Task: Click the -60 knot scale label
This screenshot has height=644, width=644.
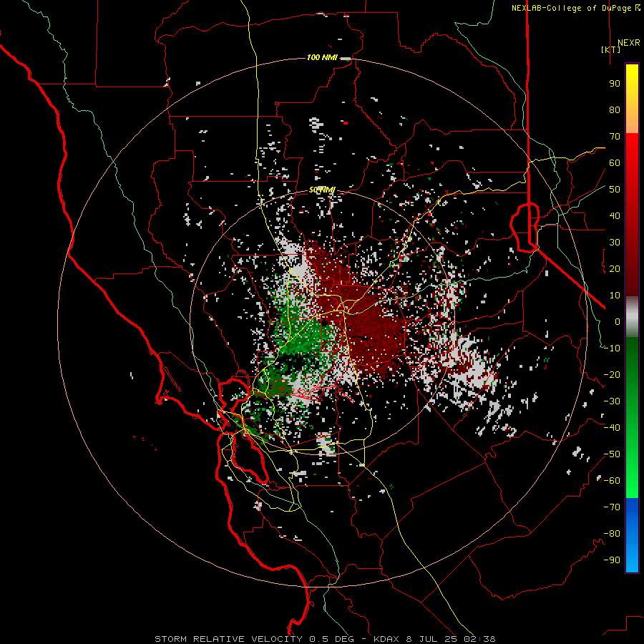Action: click(612, 481)
